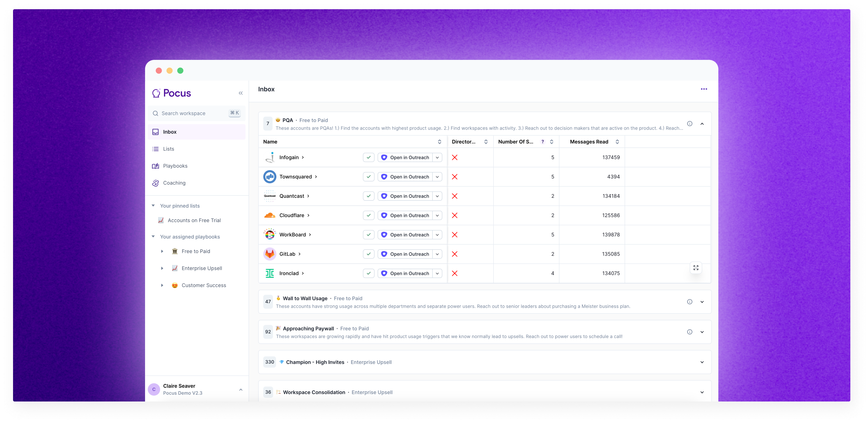The width and height of the screenshot is (868, 423).
Task: Open dropdown next to Townsquared Outreach button
Action: (x=437, y=177)
